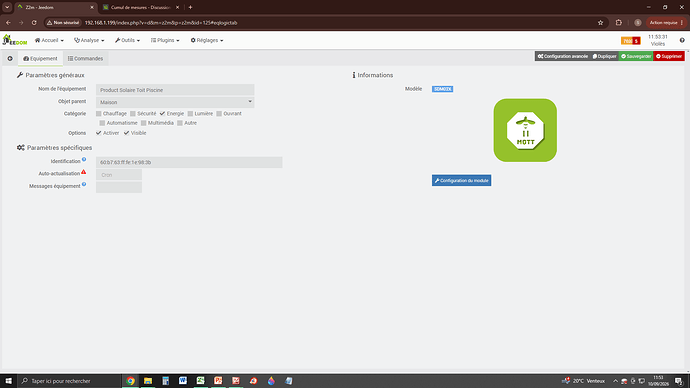The image size is (690, 388).
Task: Open Word from the taskbar
Action: (x=183, y=381)
